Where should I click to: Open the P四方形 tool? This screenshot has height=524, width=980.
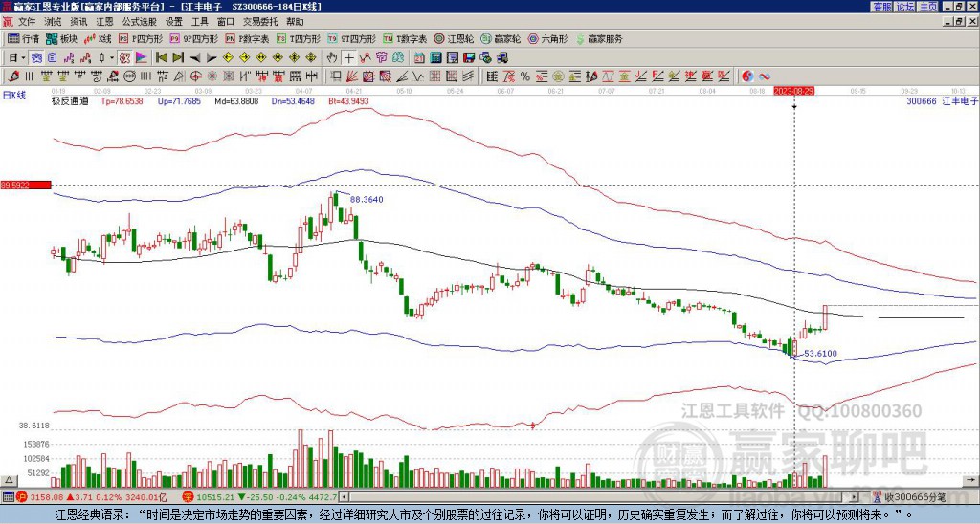pos(142,38)
